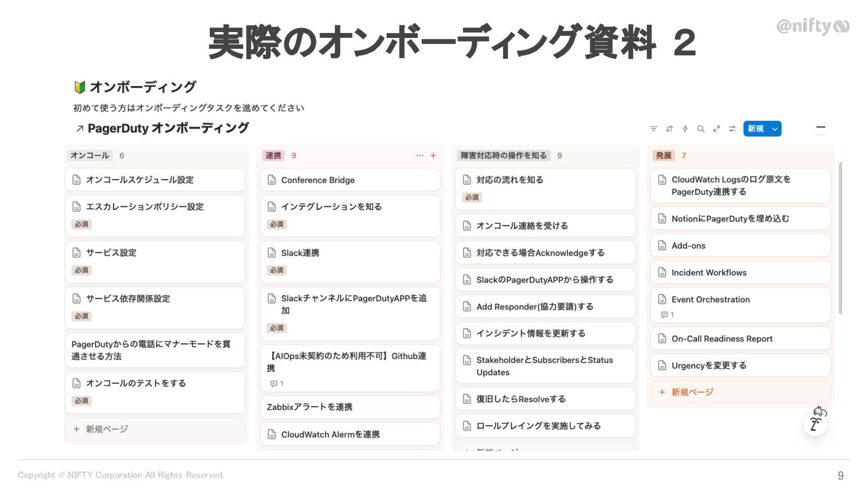
Task: Click the floating AI assistant face icon
Action: 816,424
